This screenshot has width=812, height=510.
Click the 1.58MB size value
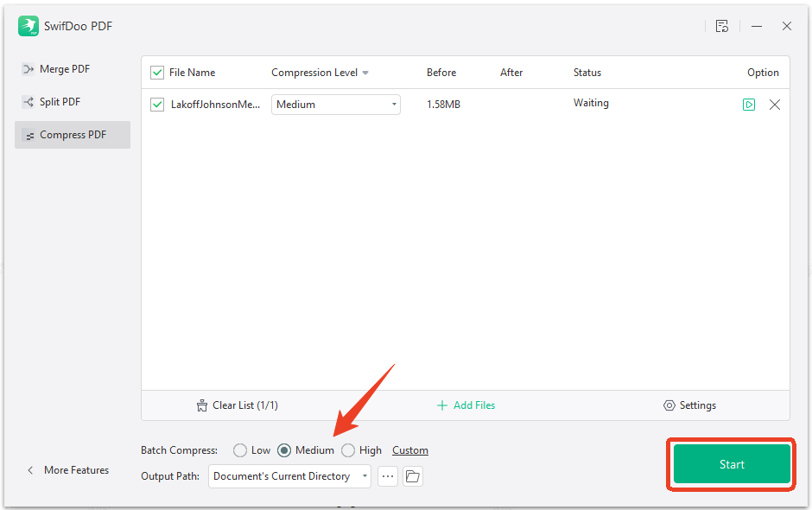(443, 105)
